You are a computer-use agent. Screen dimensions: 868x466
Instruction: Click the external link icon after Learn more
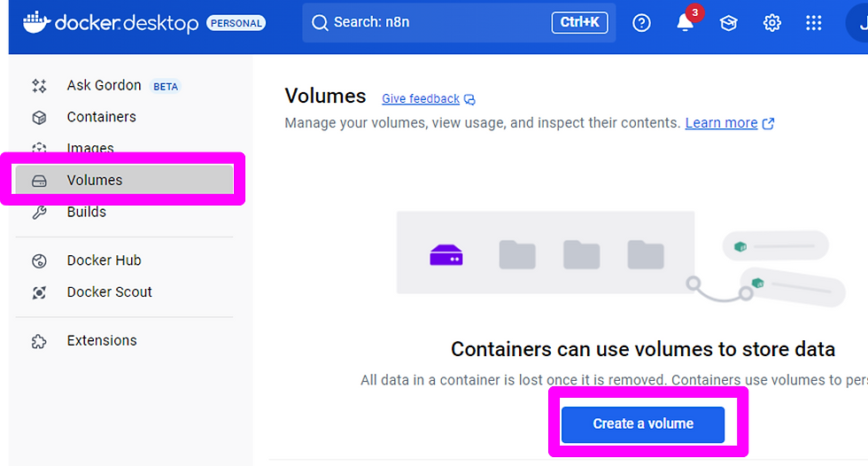[769, 123]
